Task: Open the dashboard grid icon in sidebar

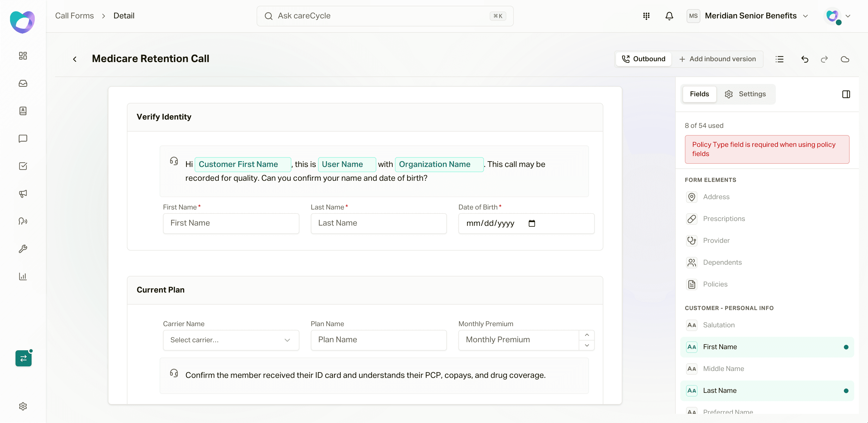Action: [x=23, y=56]
